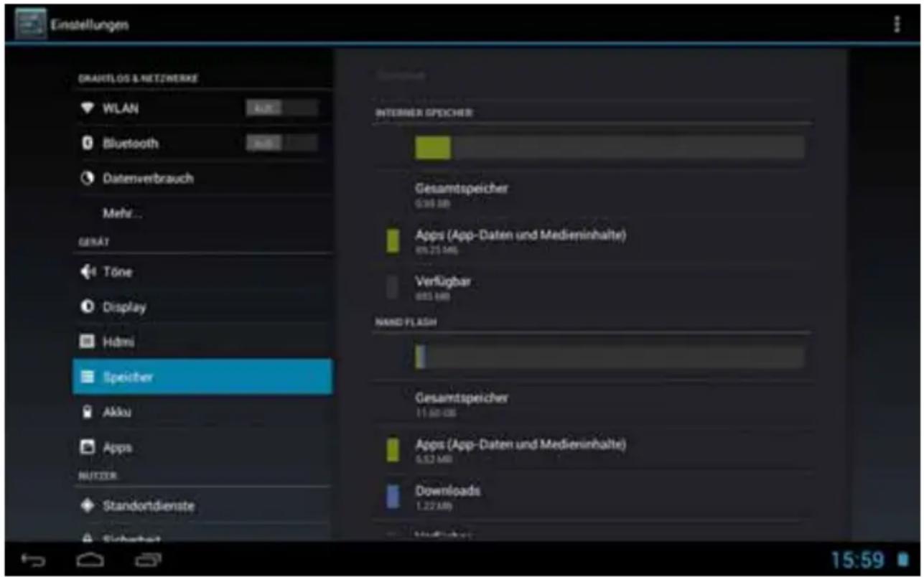Click the Einstellungen title text

[90, 25]
